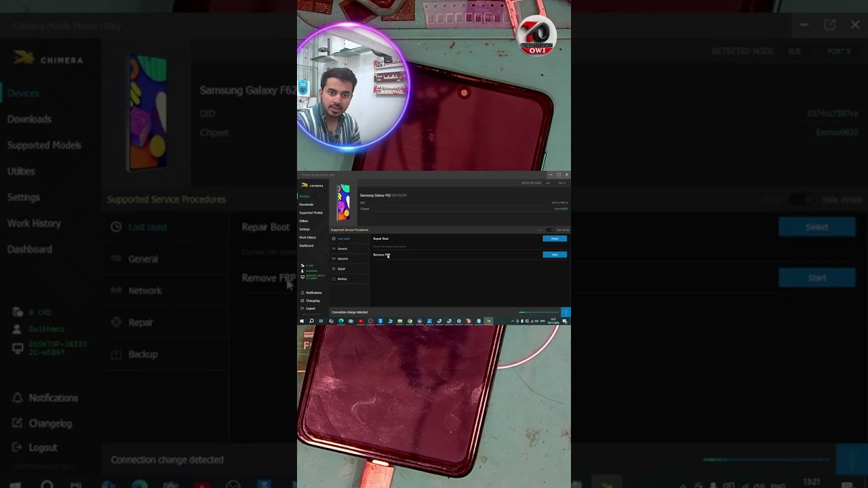
Task: Click the EUB detected mode indicator
Action: [x=548, y=183]
